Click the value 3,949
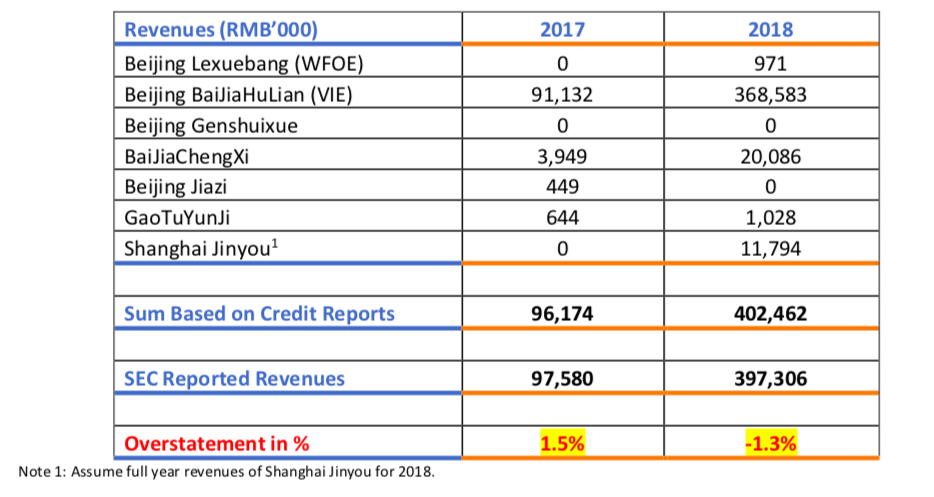 tap(562, 157)
